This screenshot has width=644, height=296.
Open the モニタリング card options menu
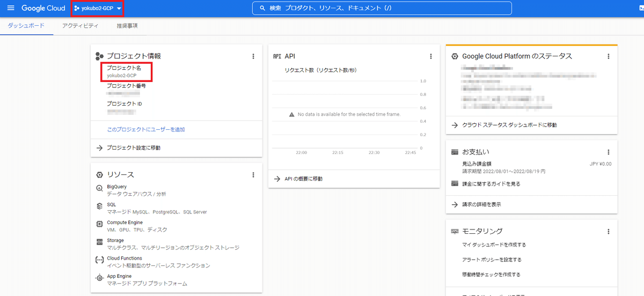(x=608, y=231)
